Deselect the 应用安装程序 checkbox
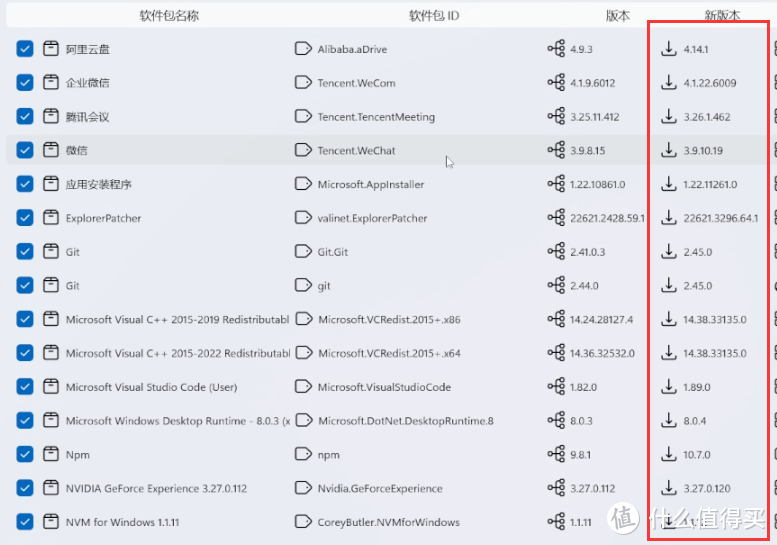777x545 pixels. 25,184
